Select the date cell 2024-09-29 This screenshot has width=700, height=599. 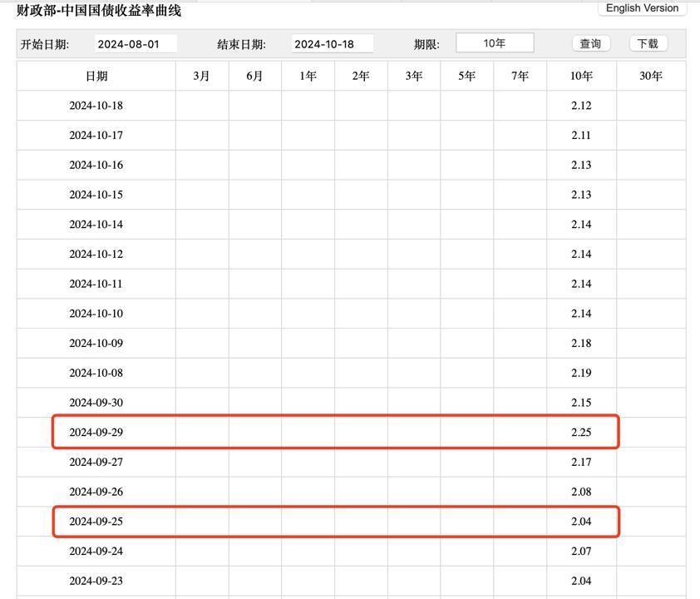[x=96, y=433]
